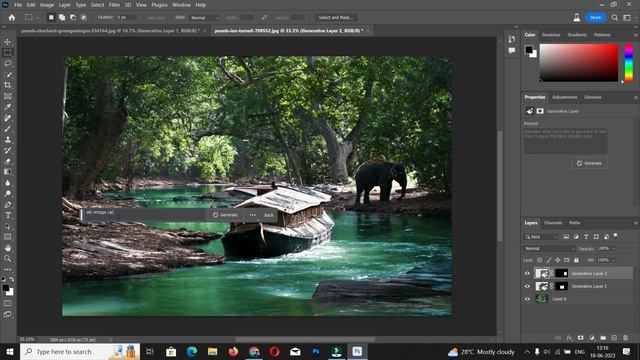The width and height of the screenshot is (640, 360).
Task: Click the Share button
Action: tap(595, 18)
